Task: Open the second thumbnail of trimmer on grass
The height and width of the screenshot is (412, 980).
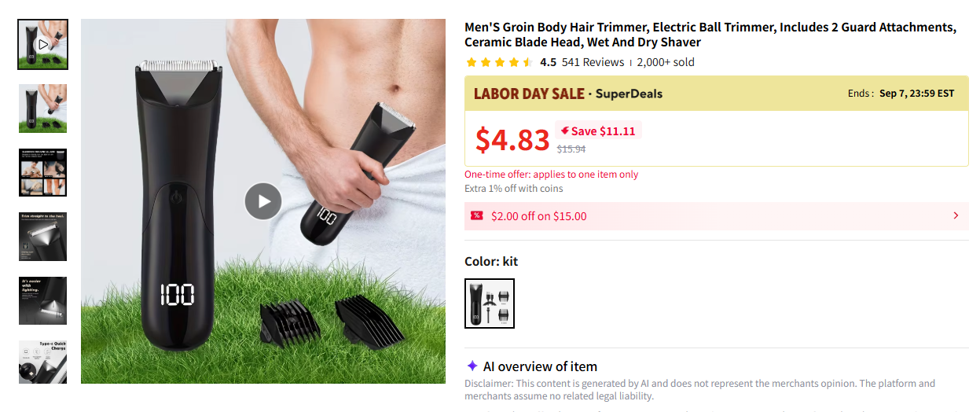Action: coord(42,109)
